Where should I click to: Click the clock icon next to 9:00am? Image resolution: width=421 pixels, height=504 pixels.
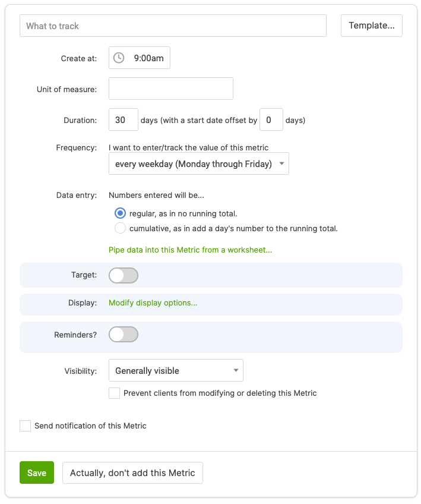118,58
